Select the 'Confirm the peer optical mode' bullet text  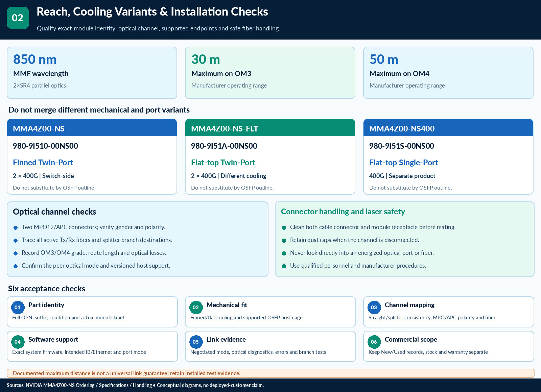coord(96,266)
